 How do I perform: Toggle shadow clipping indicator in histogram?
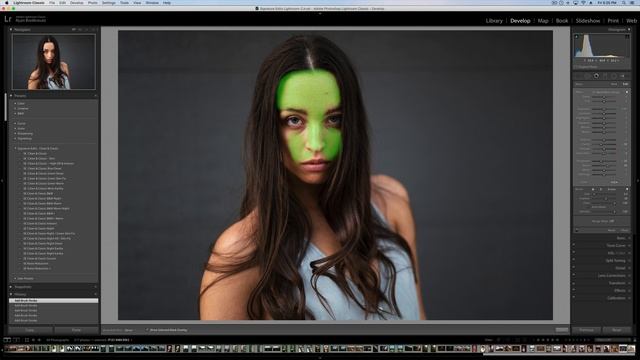coord(577,37)
